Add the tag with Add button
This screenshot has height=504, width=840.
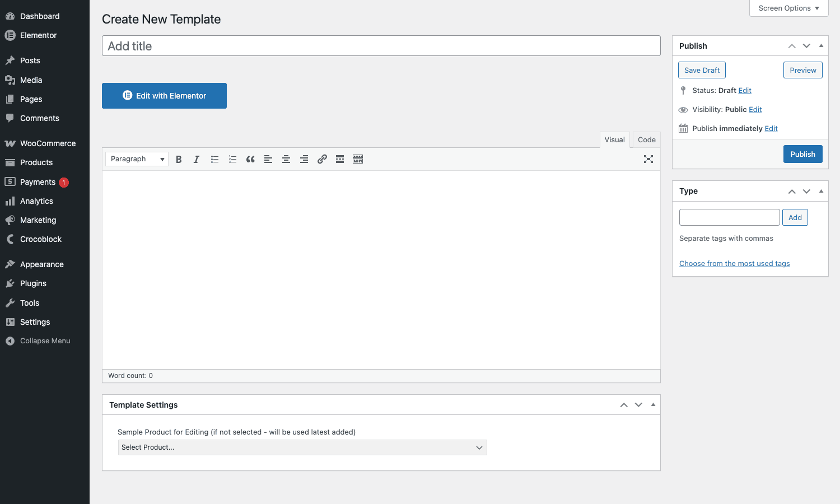pyautogui.click(x=795, y=217)
